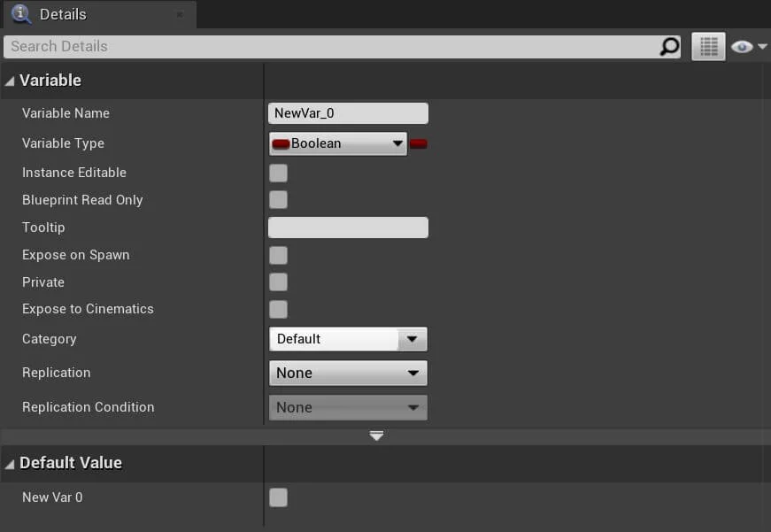This screenshot has width=771, height=532.
Task: Click the Search Details field
Action: click(x=332, y=47)
